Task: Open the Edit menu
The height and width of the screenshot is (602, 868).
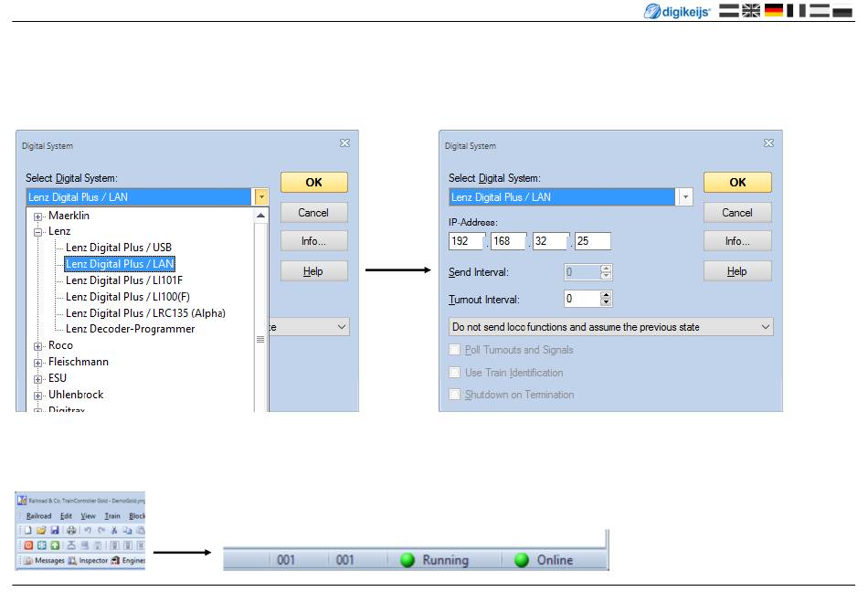Action: point(66,516)
